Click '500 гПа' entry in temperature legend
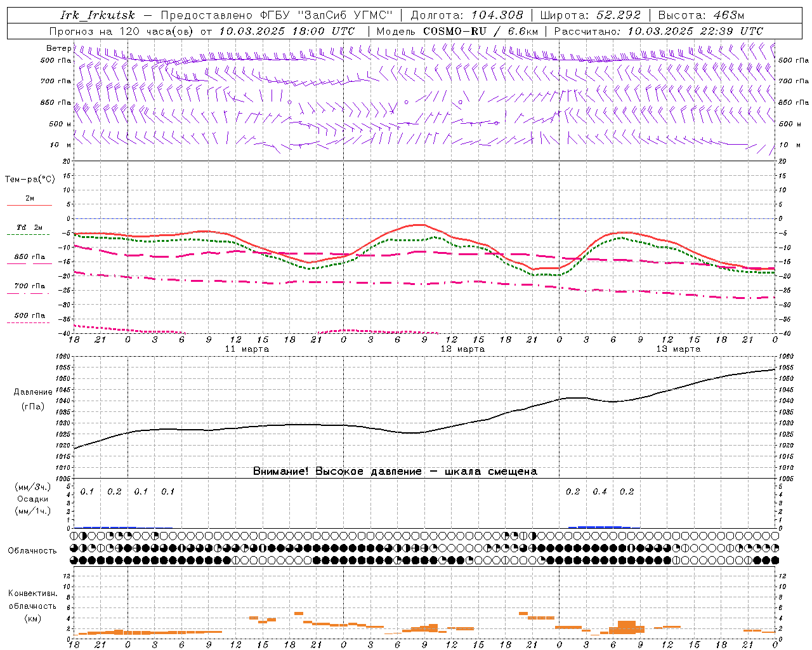Screen dimensions: 812x650 (30, 315)
